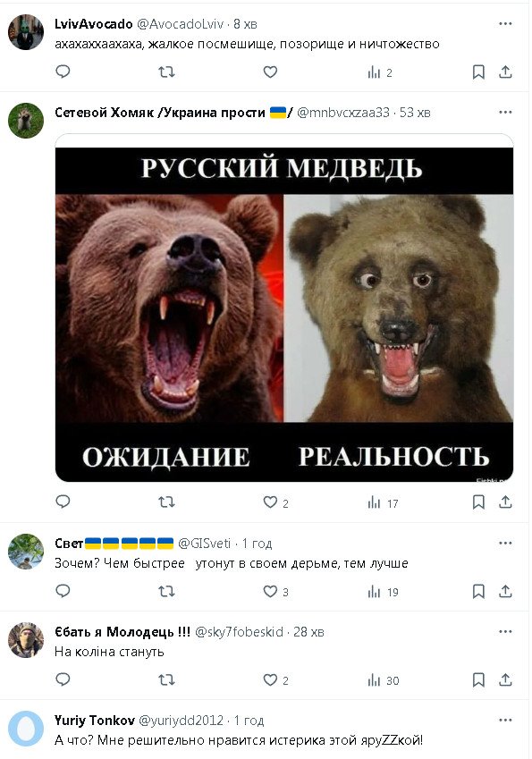View analytics of the bear meme tweet
Viewport: 532px width, 759px height.
(x=383, y=502)
